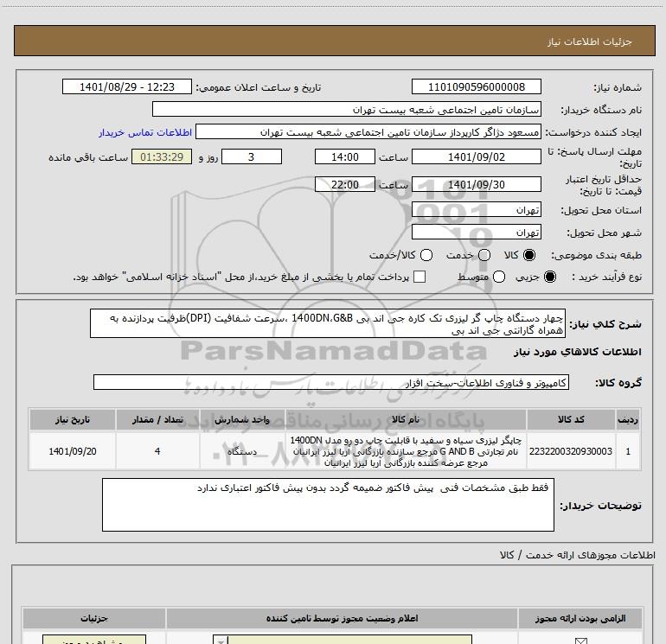666x644 pixels.
Task: Click the اطلاعات مجوزهای ارائه خدمت / کالا heading
Action: coord(577,555)
